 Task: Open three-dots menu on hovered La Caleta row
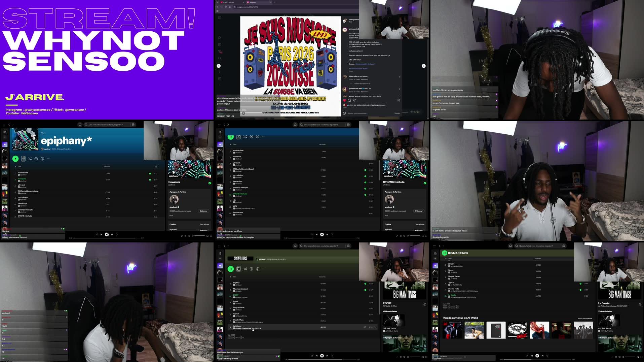(x=375, y=327)
